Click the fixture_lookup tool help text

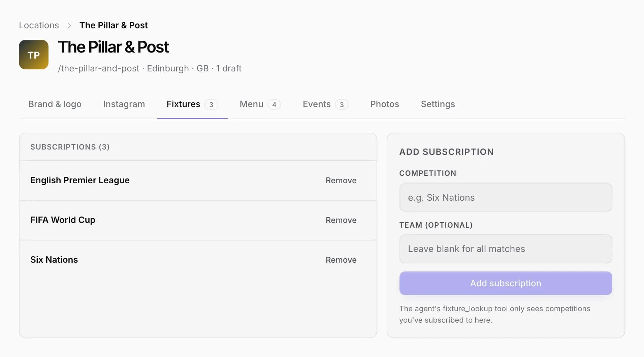click(494, 314)
